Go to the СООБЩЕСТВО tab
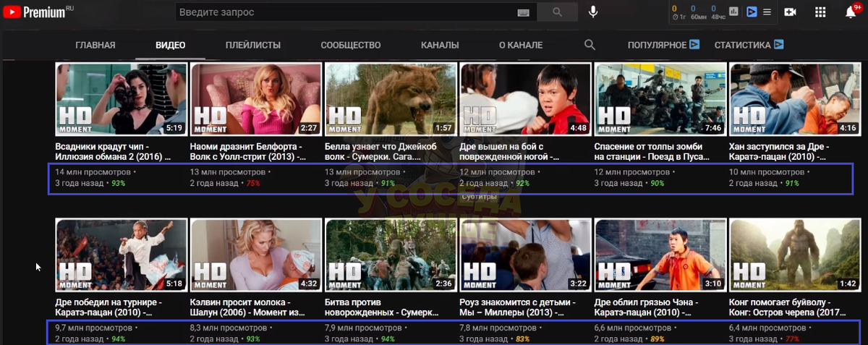 pyautogui.click(x=351, y=45)
